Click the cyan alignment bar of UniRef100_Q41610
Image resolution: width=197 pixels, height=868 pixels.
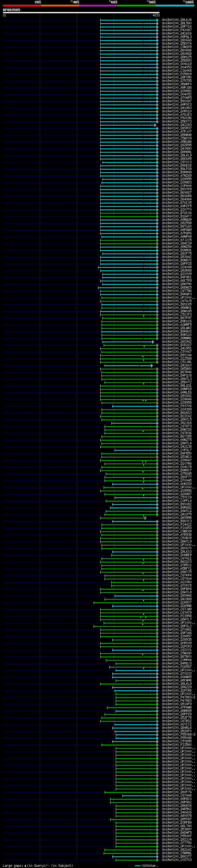(x=128, y=365)
